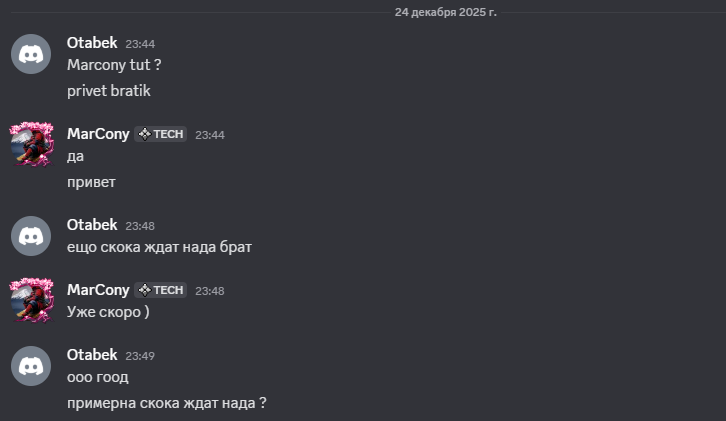The height and width of the screenshot is (421, 726).
Task: Open Otabek's username on the 23:44 message
Action: click(x=92, y=43)
